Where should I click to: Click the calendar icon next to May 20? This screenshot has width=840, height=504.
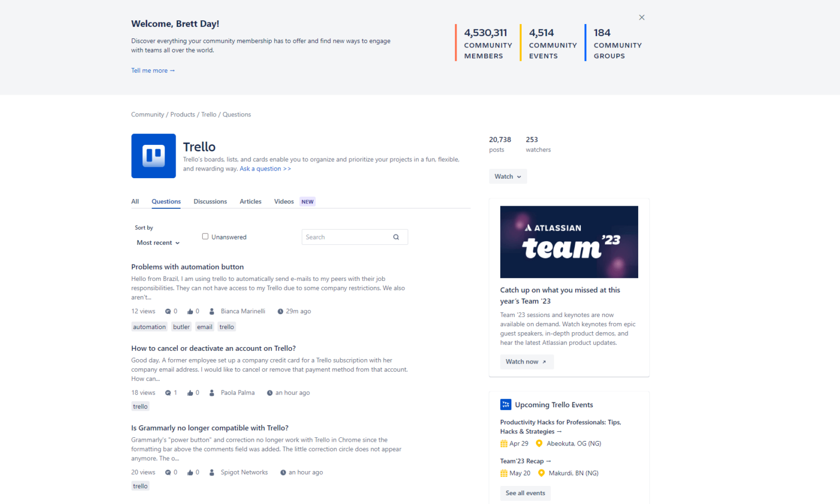(x=503, y=473)
